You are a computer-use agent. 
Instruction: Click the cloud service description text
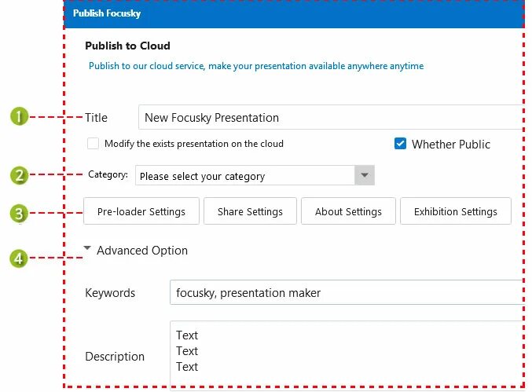256,66
